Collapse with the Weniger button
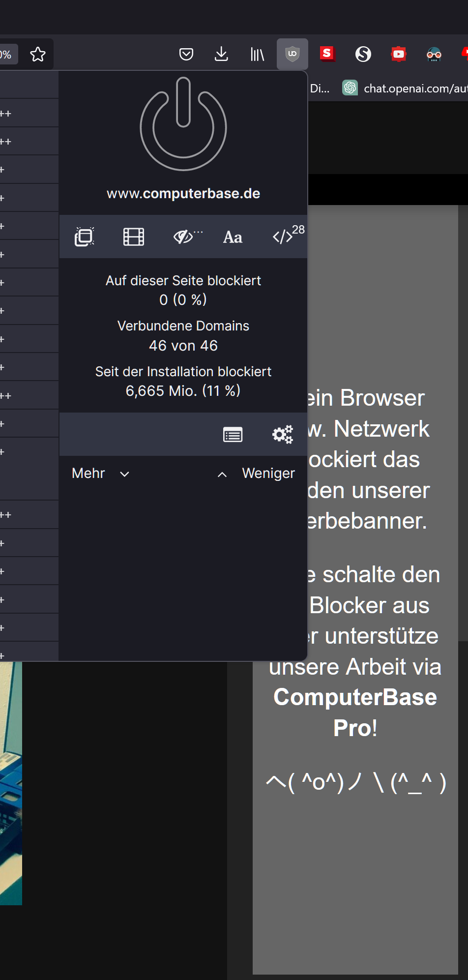Screen dimensions: 468x980 [256, 474]
